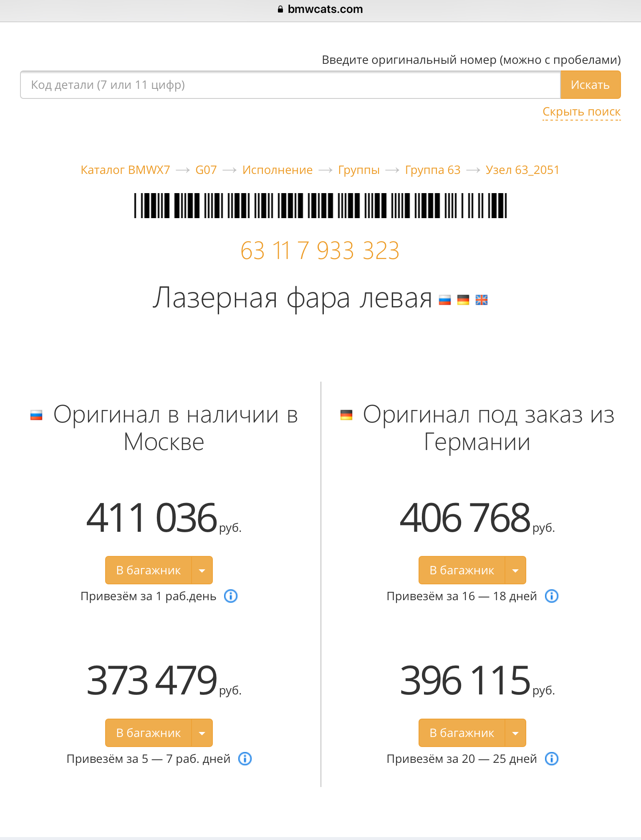
Task: Click the UK flag next to part name
Action: 482,300
